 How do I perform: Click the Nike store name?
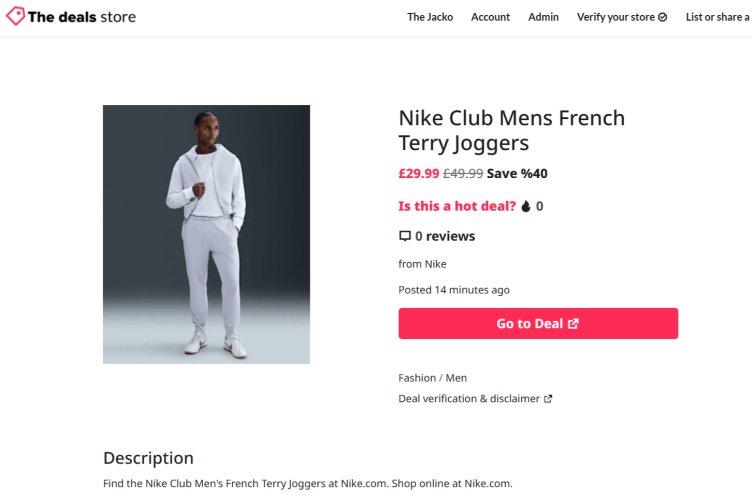(435, 264)
